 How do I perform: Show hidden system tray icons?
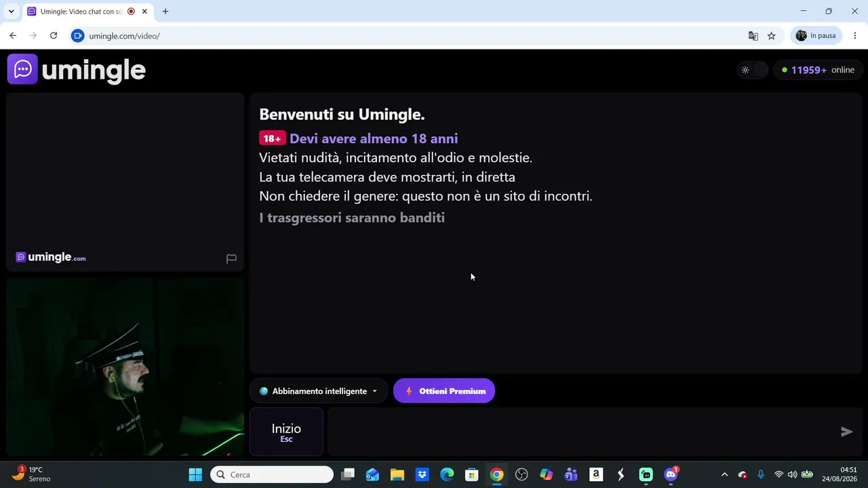coord(724,474)
